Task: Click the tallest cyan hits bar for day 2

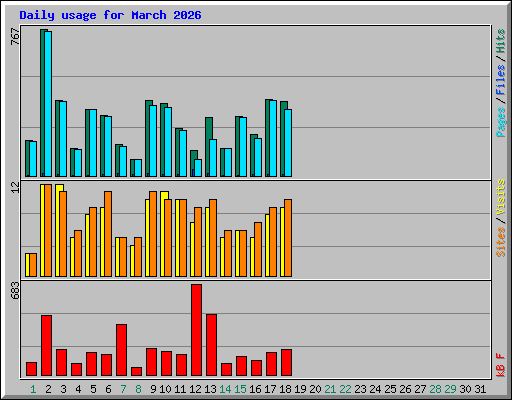Action: point(48,104)
